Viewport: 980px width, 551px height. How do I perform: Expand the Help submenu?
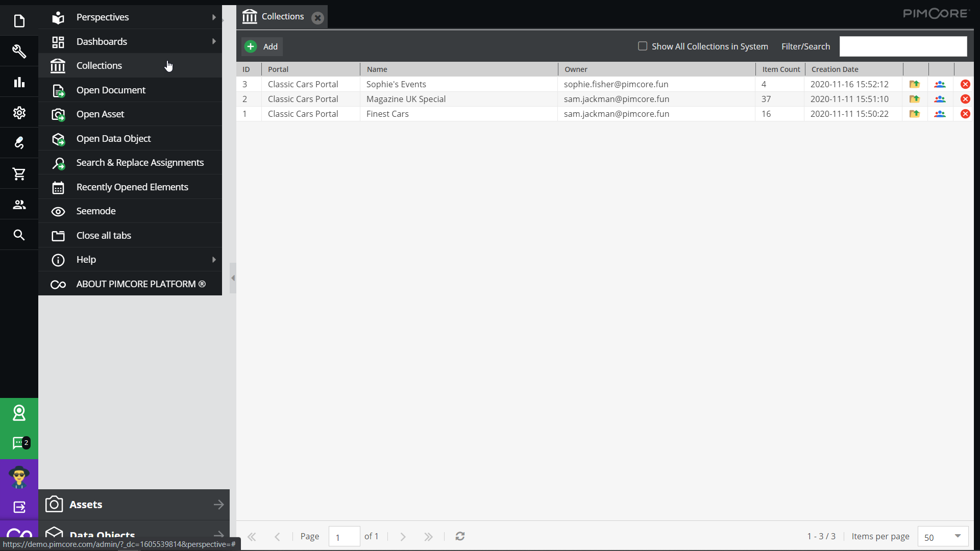click(x=214, y=260)
